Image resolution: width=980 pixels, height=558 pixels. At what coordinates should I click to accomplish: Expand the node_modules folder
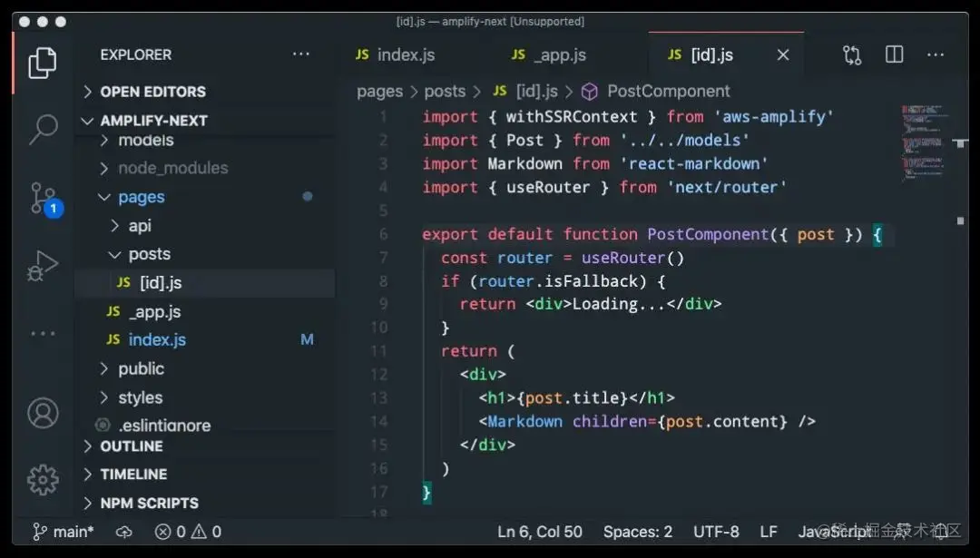coord(205,168)
